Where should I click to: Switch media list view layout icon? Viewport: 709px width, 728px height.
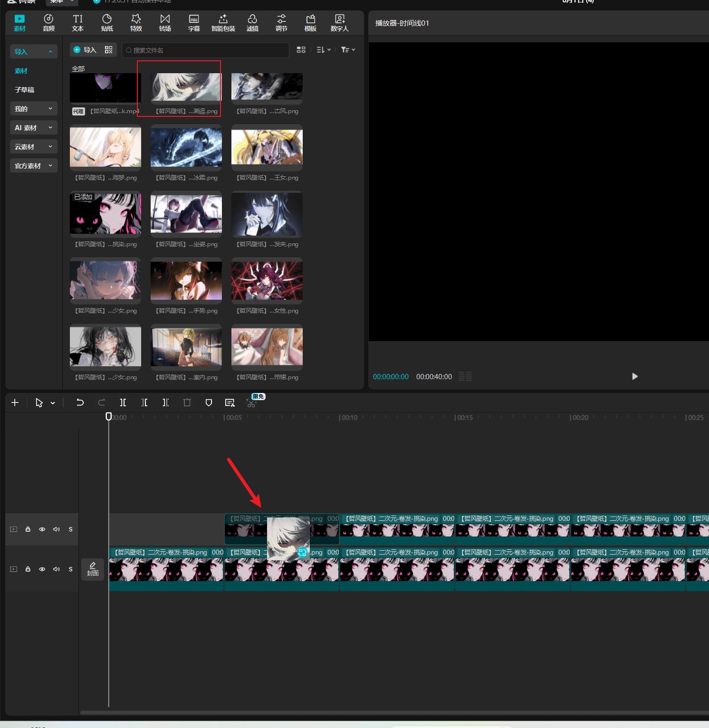[301, 50]
